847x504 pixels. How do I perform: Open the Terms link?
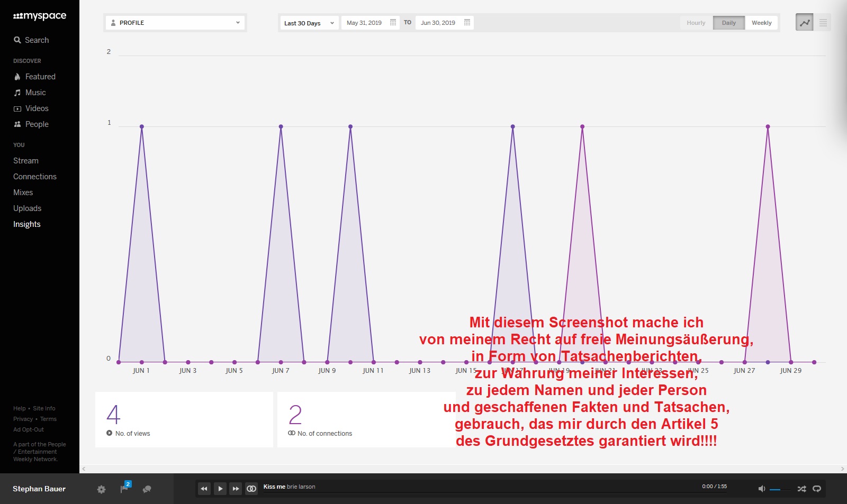click(x=48, y=419)
